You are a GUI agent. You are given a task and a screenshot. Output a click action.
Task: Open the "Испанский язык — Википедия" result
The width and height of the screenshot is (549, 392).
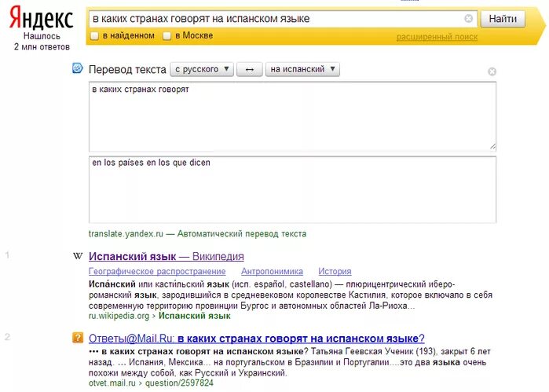(x=166, y=256)
